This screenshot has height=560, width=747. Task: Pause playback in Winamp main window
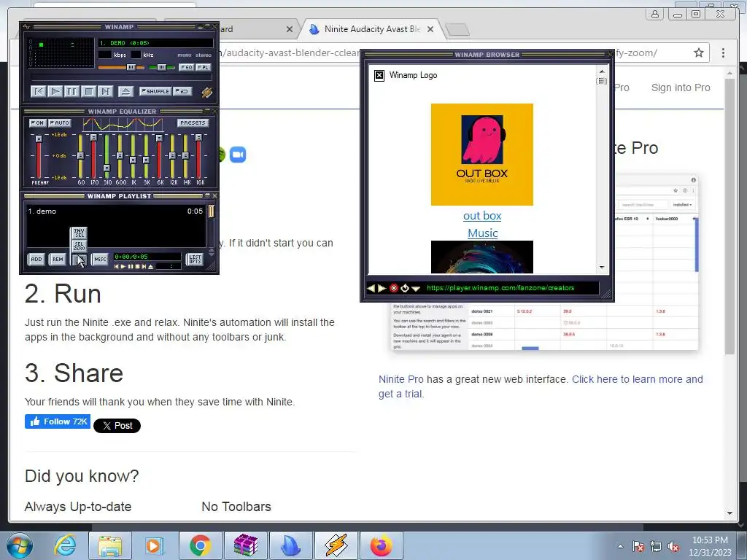tap(72, 91)
